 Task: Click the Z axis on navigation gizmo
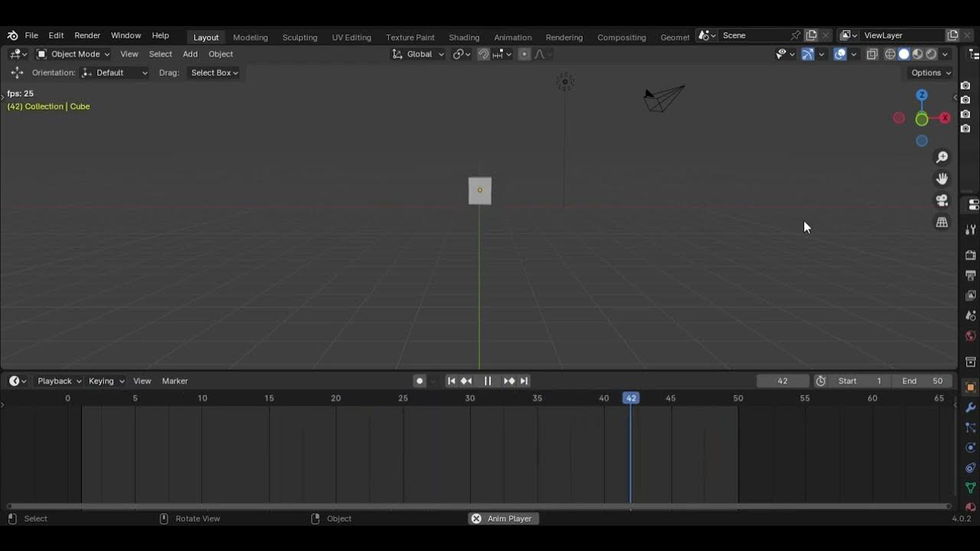[922, 95]
